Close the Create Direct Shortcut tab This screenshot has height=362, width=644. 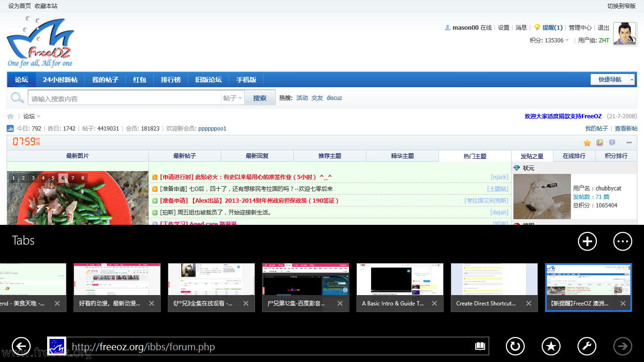coord(528,304)
